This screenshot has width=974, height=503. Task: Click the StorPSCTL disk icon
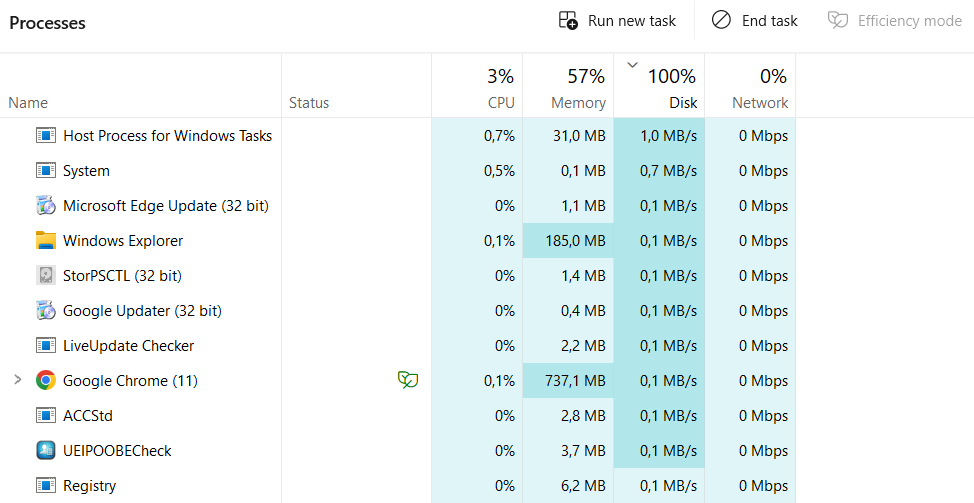coord(46,275)
